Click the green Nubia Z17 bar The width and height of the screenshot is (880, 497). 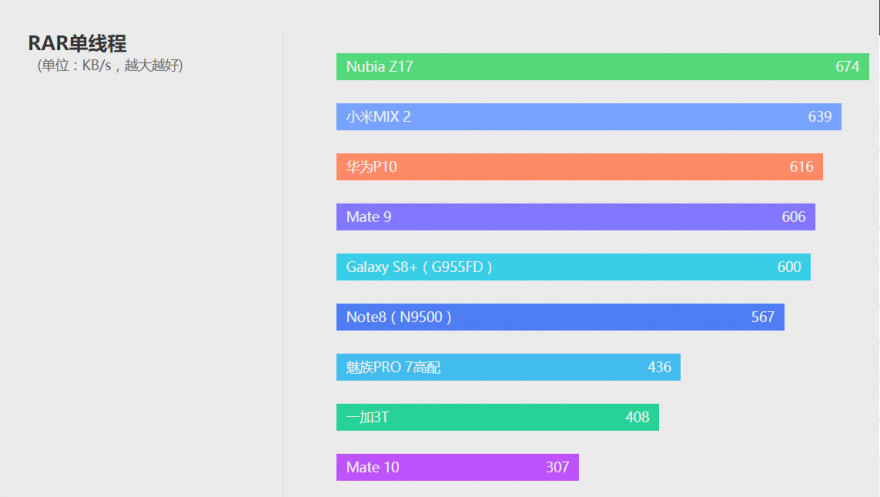click(600, 67)
